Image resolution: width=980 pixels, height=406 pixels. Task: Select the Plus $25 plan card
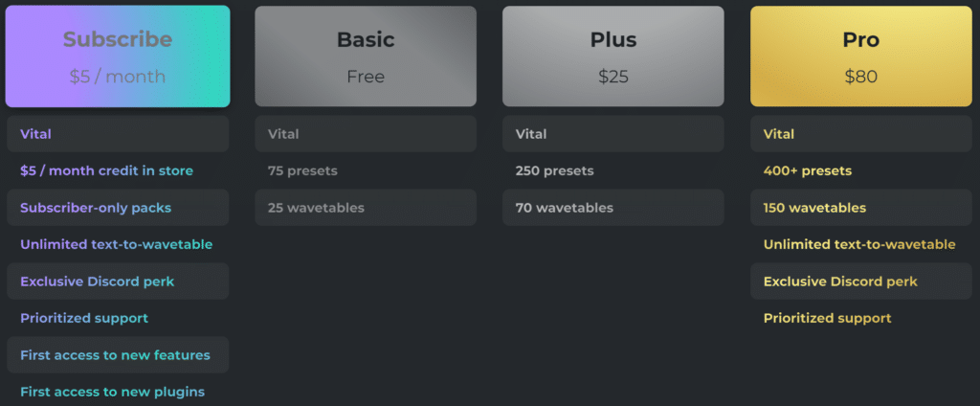tap(613, 56)
